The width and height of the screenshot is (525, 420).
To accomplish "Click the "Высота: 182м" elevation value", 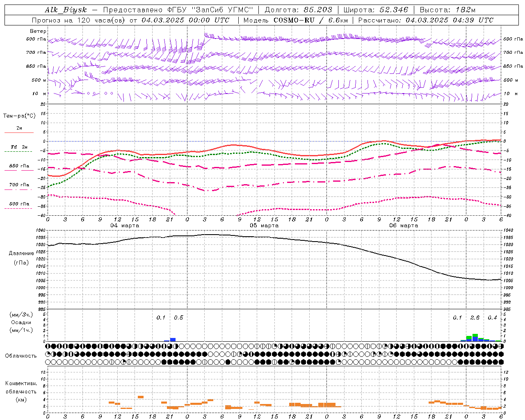I will point(447,10).
